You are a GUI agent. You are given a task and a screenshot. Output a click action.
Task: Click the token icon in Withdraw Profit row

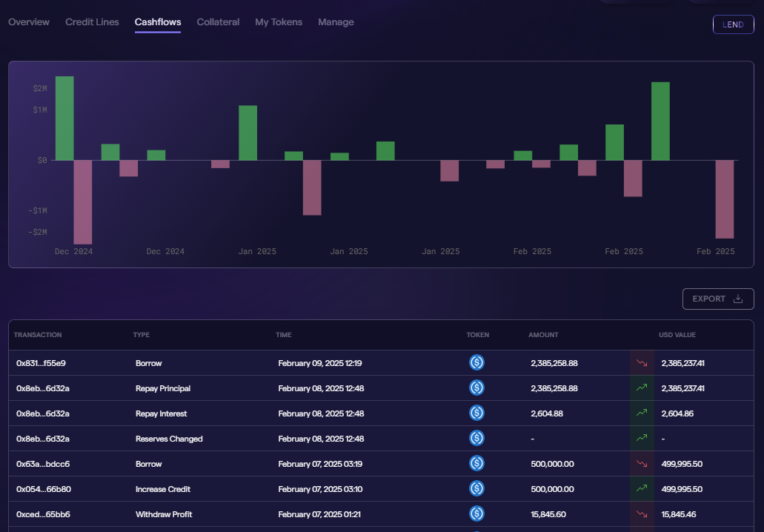click(476, 514)
